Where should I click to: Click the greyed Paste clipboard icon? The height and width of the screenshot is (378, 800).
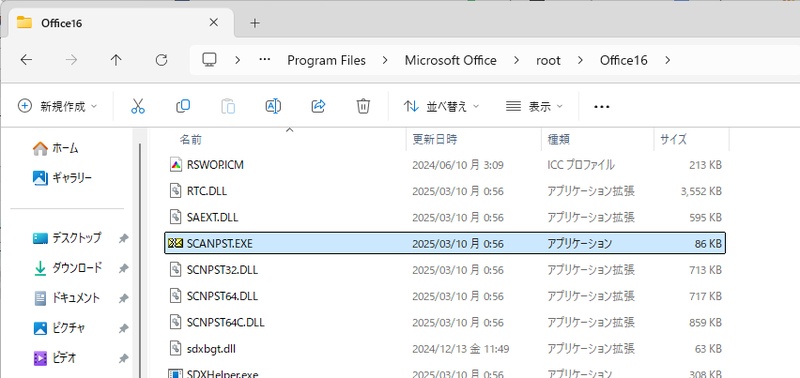(x=228, y=106)
